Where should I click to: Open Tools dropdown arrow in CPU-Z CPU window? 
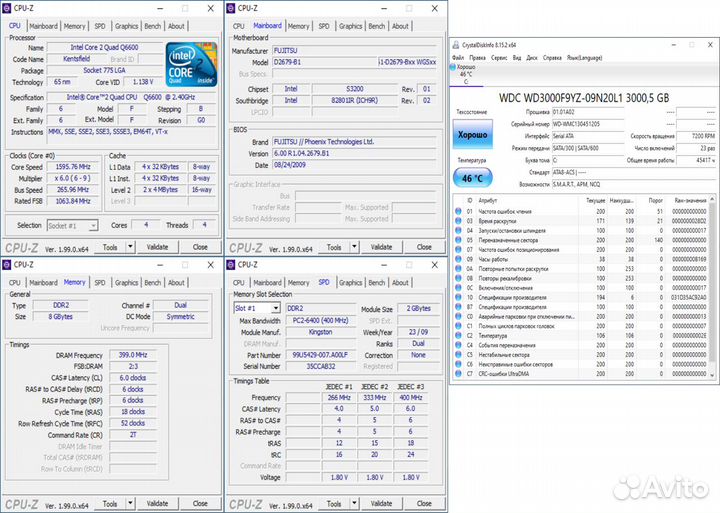click(130, 247)
